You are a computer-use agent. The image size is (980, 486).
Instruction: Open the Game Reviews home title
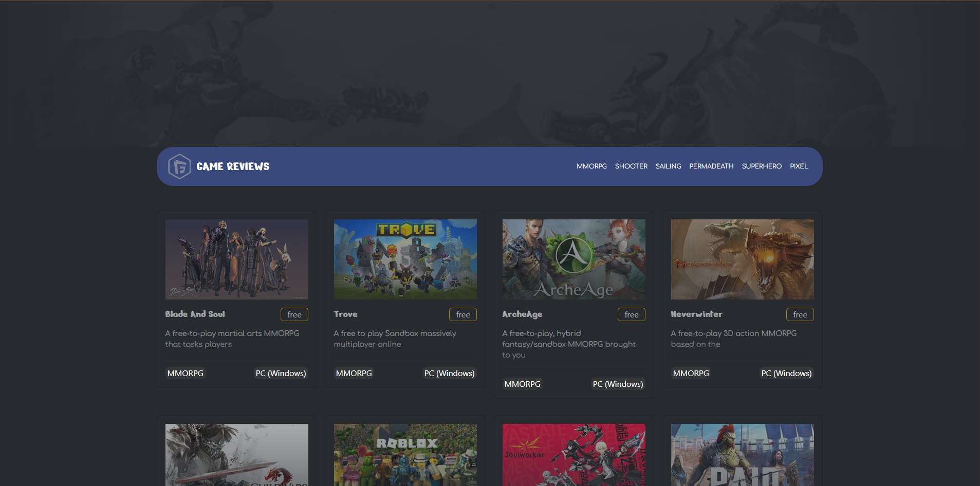coord(233,166)
